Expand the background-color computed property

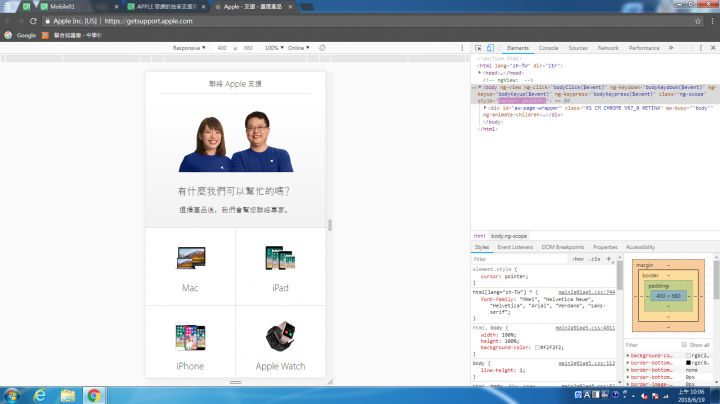(x=628, y=355)
